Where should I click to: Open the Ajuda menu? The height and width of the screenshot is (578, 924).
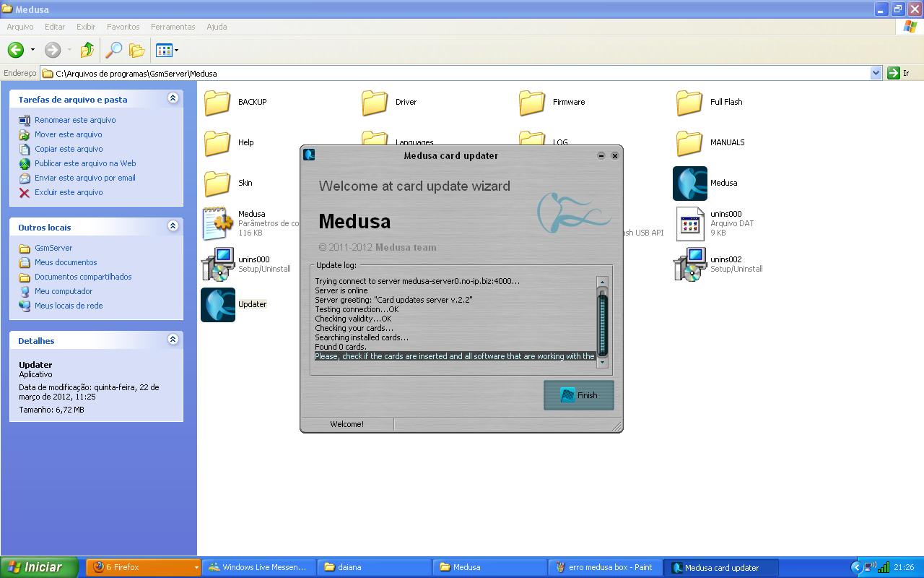pos(217,27)
